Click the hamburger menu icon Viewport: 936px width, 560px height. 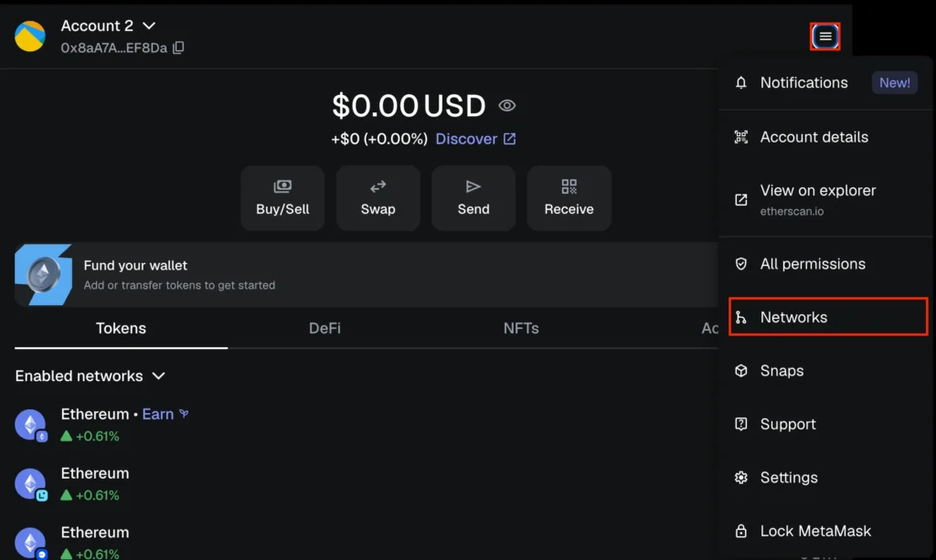coord(825,37)
